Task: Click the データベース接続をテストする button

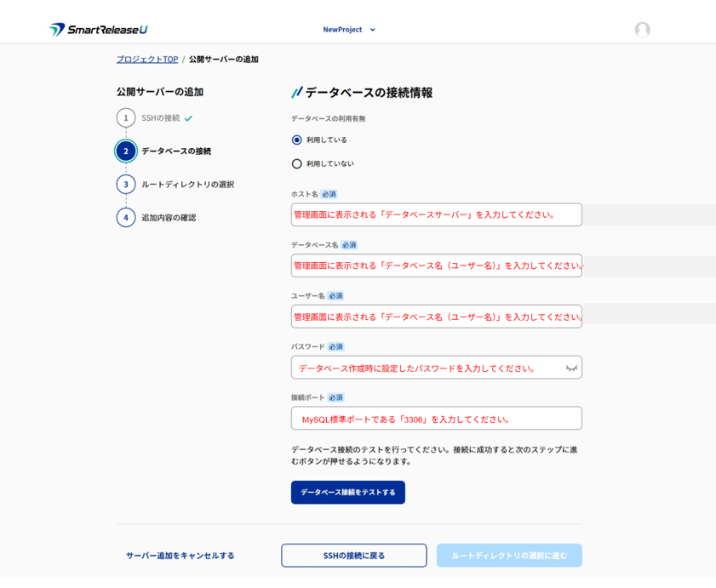Action: click(x=347, y=492)
